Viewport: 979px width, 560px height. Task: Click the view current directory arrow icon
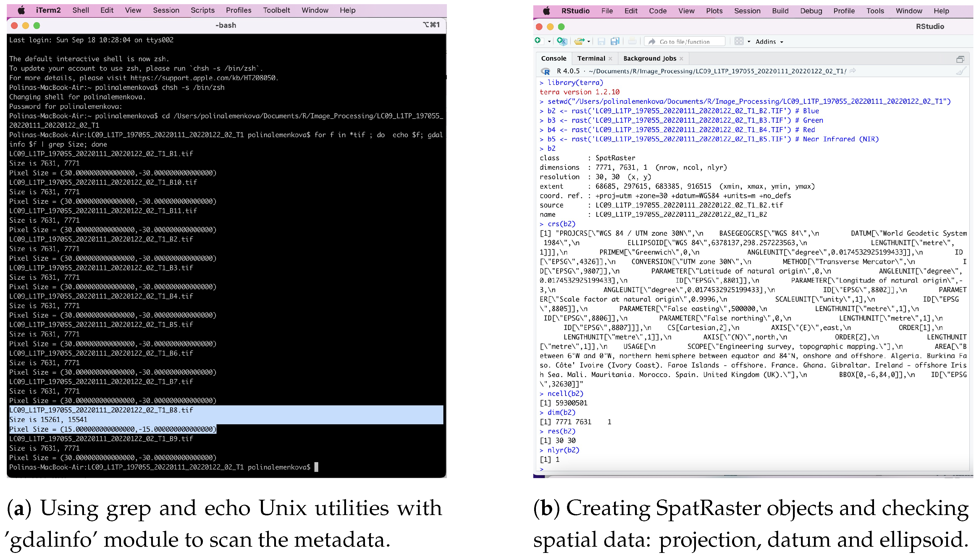pyautogui.click(x=852, y=71)
